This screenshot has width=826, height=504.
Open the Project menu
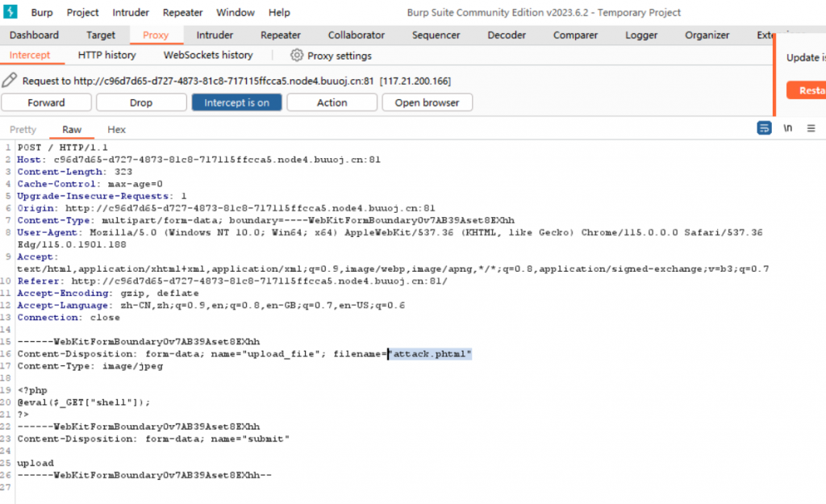[x=82, y=12]
